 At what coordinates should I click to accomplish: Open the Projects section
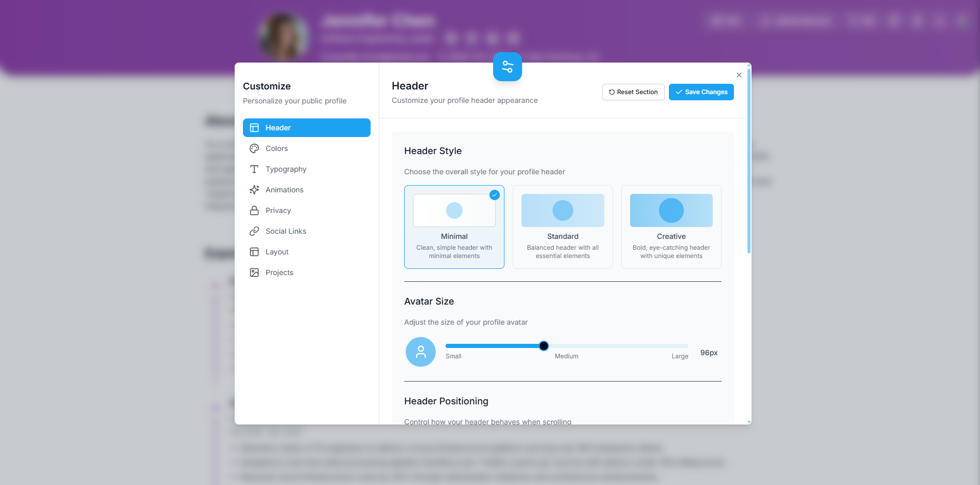click(307, 272)
